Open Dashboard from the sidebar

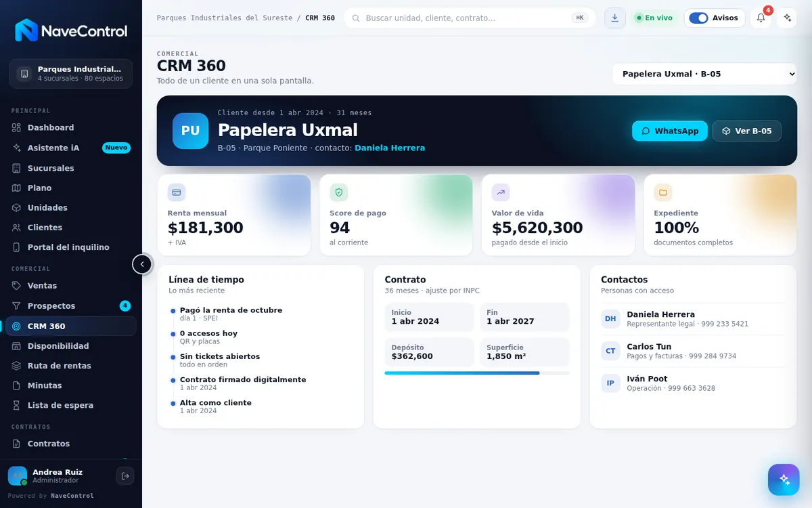click(x=71, y=127)
